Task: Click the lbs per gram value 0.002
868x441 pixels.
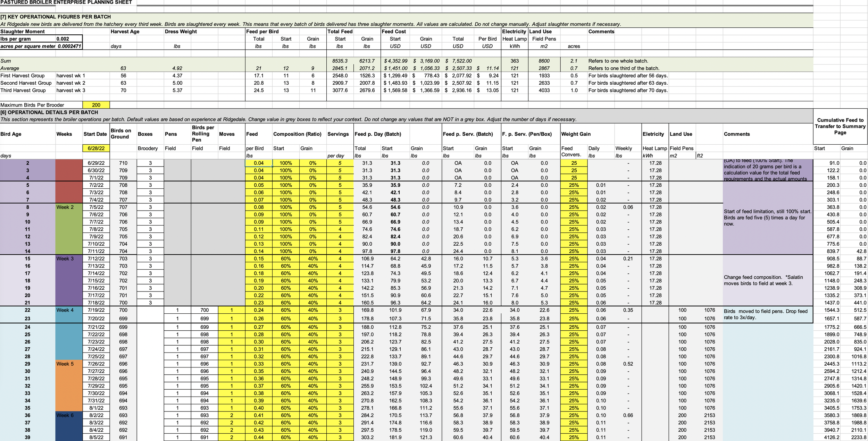Action: (x=63, y=39)
